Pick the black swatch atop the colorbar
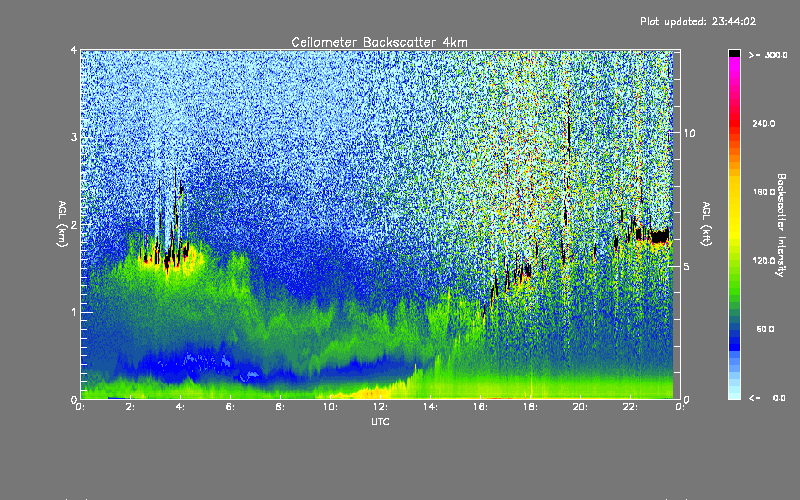Viewport: 800px width, 500px height. (x=734, y=53)
